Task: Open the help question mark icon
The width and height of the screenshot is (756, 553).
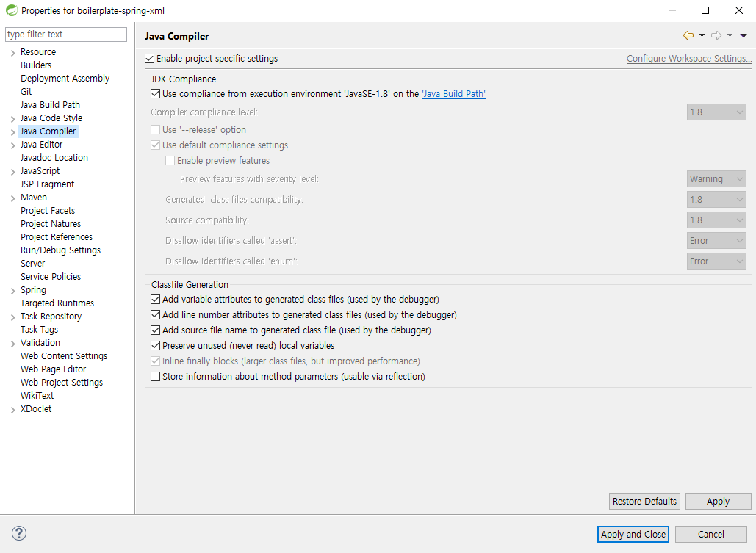Action: pyautogui.click(x=19, y=533)
